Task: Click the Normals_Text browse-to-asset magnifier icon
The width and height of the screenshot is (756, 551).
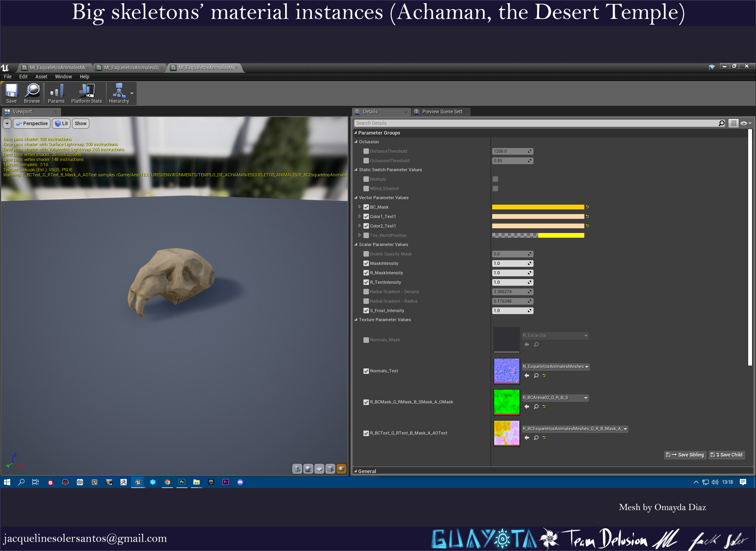Action: [x=536, y=375]
